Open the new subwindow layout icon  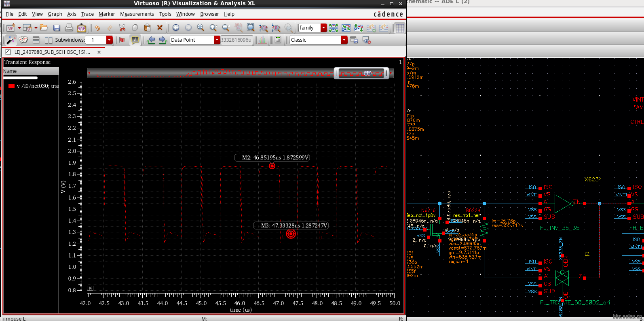click(27, 28)
